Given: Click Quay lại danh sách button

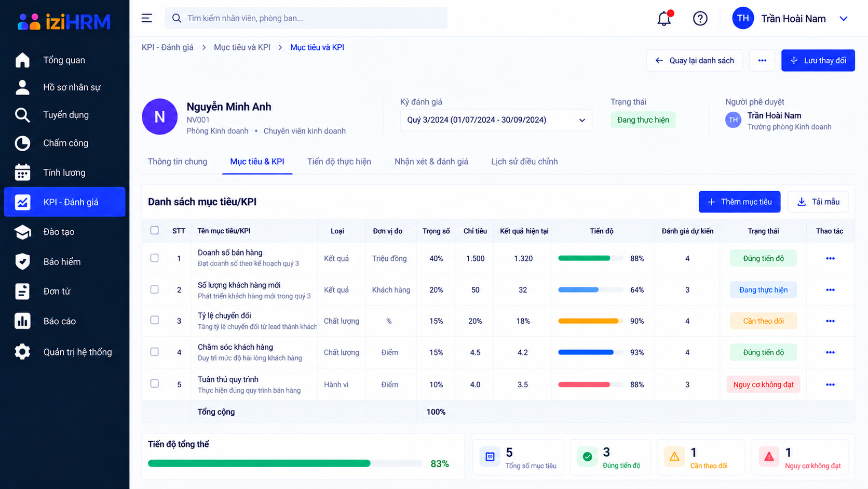Looking at the screenshot, I should pos(694,60).
